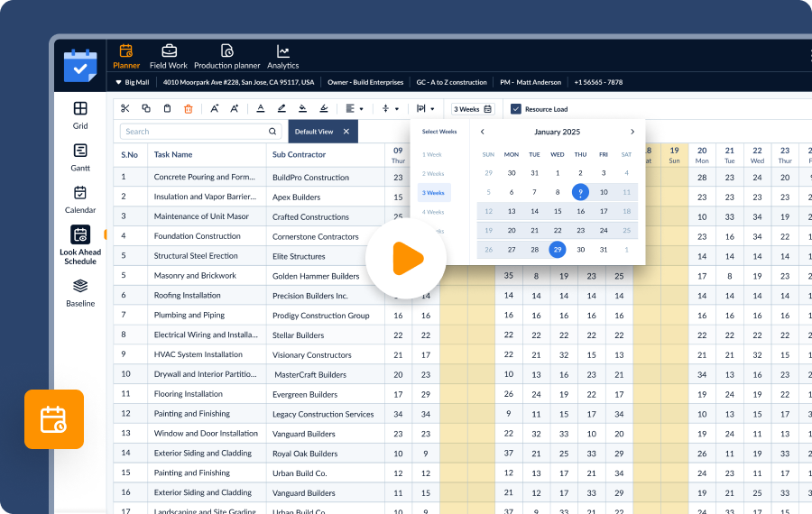
Task: Choose the 4 Weeks option
Action: pyautogui.click(x=433, y=212)
